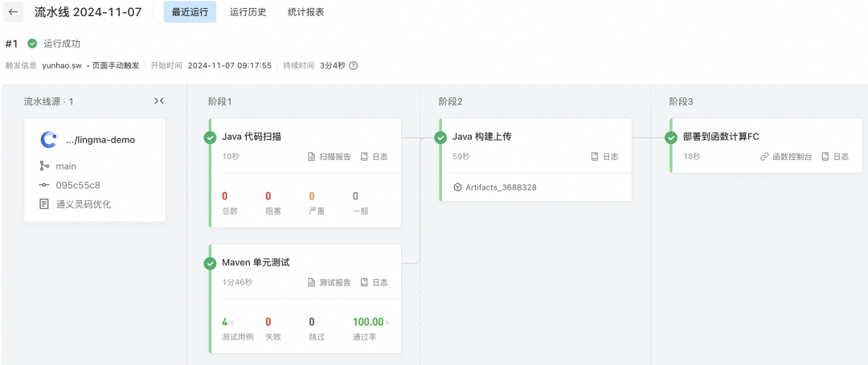Open the 测试报告 link
Image resolution: width=868 pixels, height=365 pixels.
pyautogui.click(x=330, y=282)
